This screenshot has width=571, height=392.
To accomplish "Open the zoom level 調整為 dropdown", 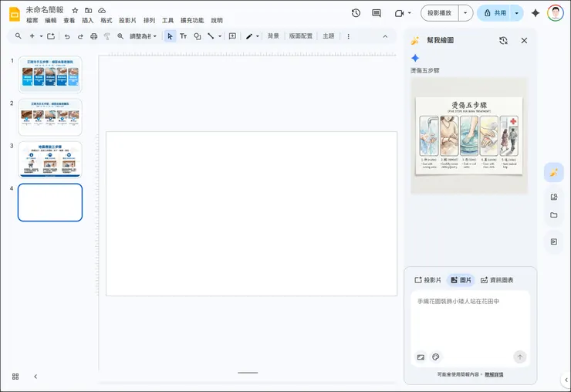I will coord(143,36).
